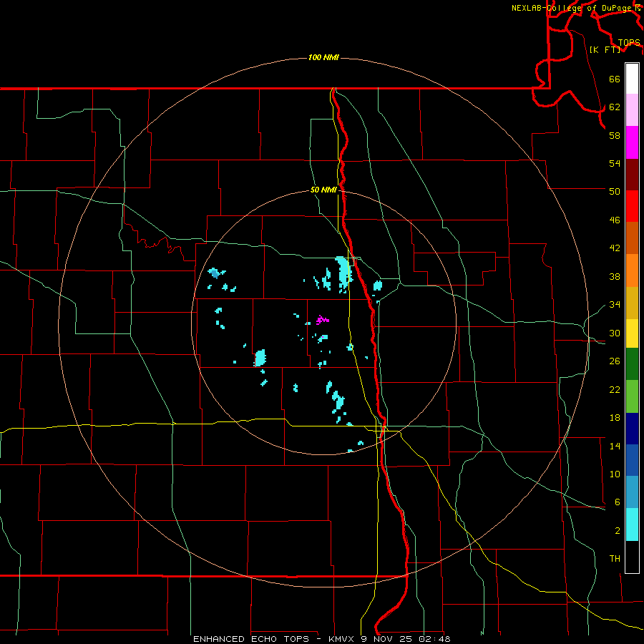Click the 22 legend value
Viewport: 644px width, 644px height.
tap(615, 390)
